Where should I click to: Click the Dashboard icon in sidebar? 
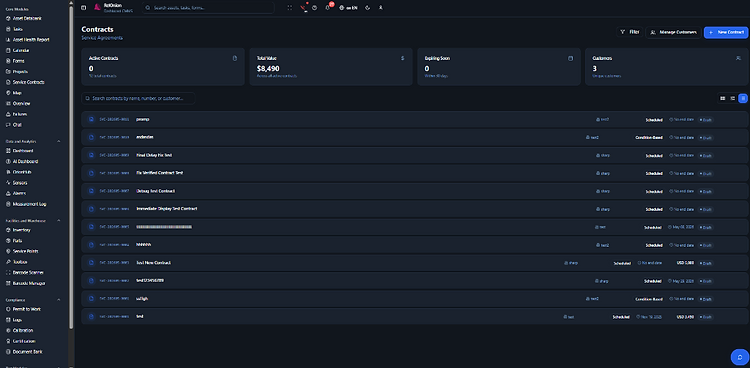[8, 151]
